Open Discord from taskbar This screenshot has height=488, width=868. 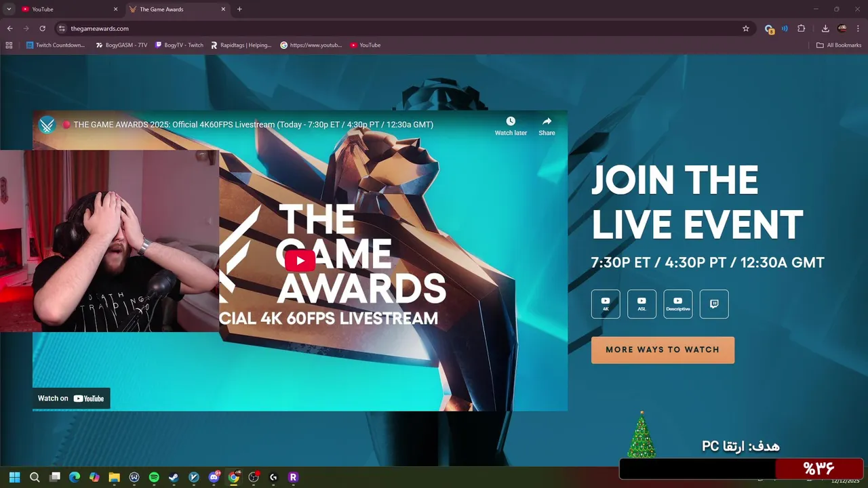point(214,477)
